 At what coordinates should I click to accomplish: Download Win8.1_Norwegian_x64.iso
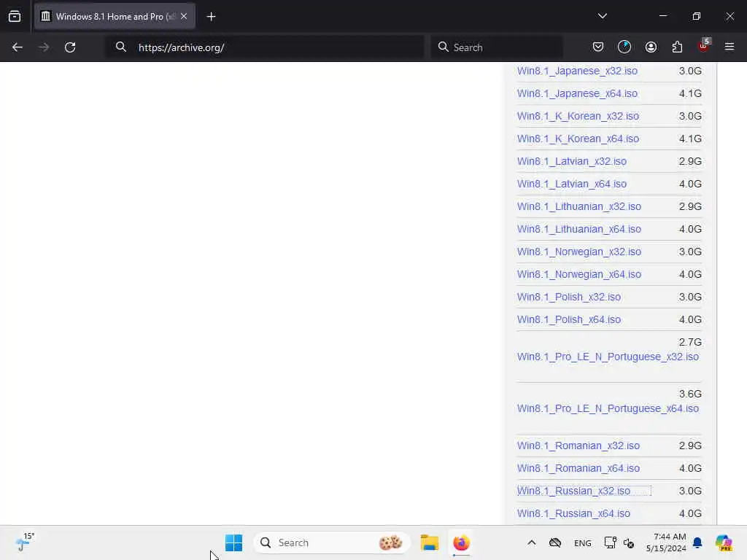pyautogui.click(x=578, y=274)
